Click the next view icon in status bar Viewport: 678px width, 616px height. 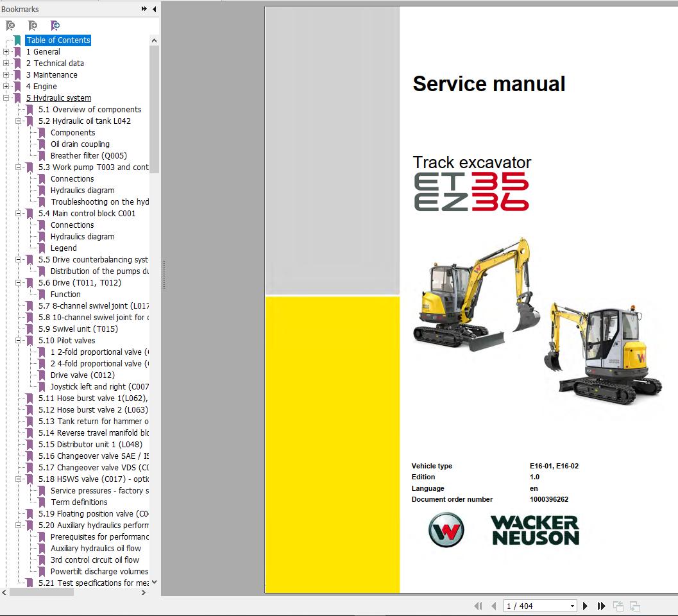click(x=635, y=606)
